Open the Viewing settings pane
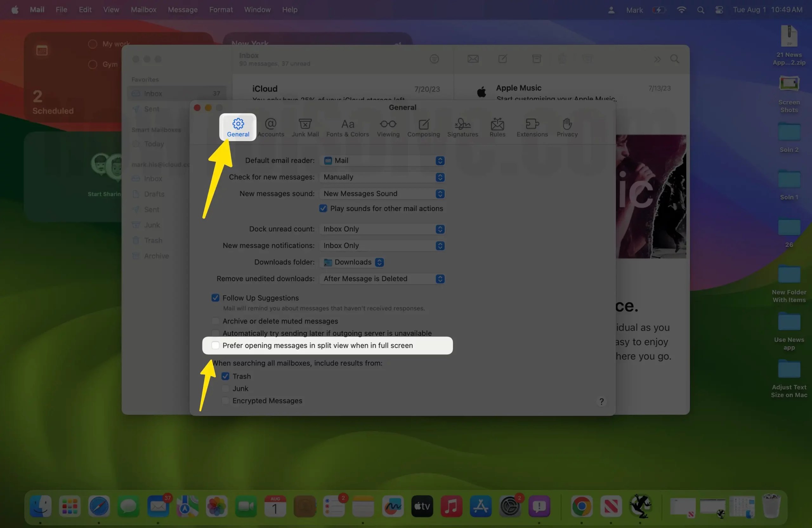 click(388, 127)
